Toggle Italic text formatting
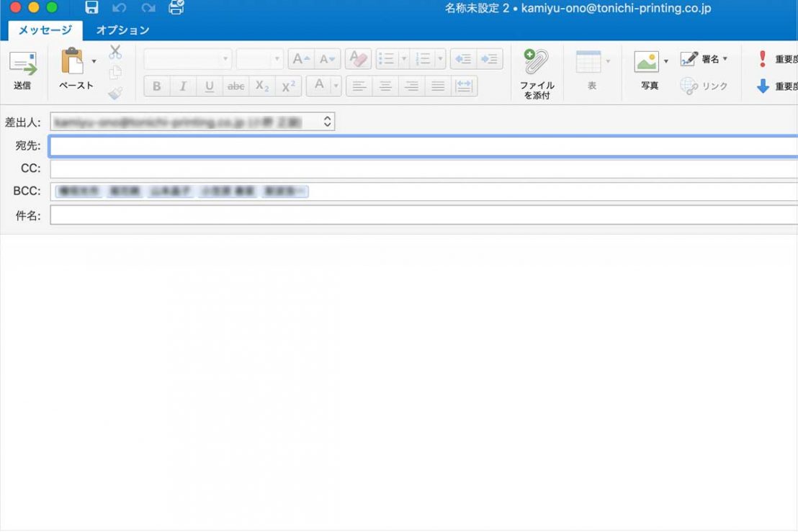798x532 pixels. [183, 86]
